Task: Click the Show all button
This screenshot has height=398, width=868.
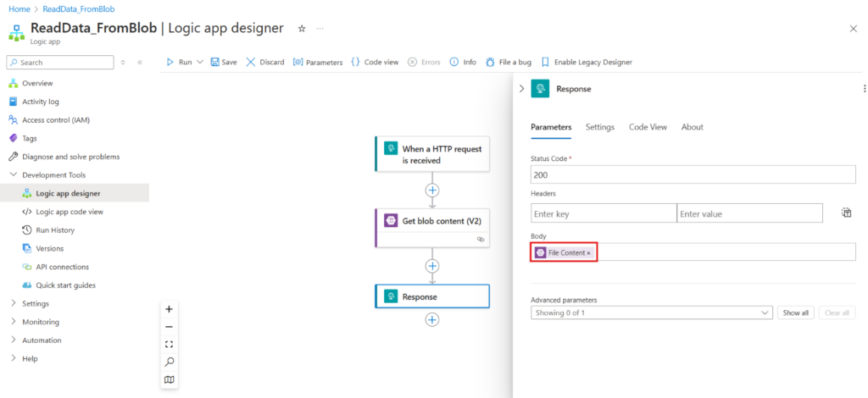Action: (x=795, y=312)
